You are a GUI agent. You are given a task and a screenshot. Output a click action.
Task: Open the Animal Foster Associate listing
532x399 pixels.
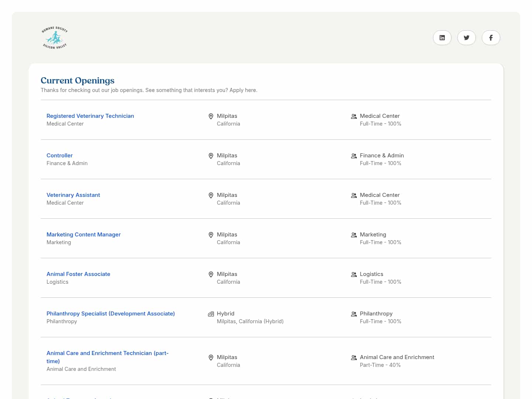coord(78,274)
